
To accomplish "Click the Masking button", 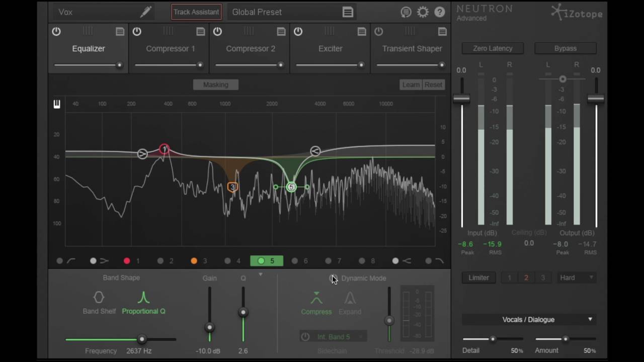I will click(x=216, y=84).
